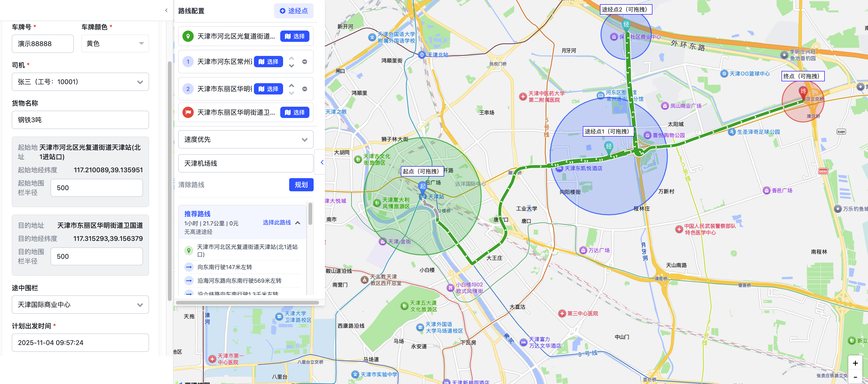Open the 车牌颜色 黄色 dropdown
The height and width of the screenshot is (384, 868).
(x=115, y=43)
